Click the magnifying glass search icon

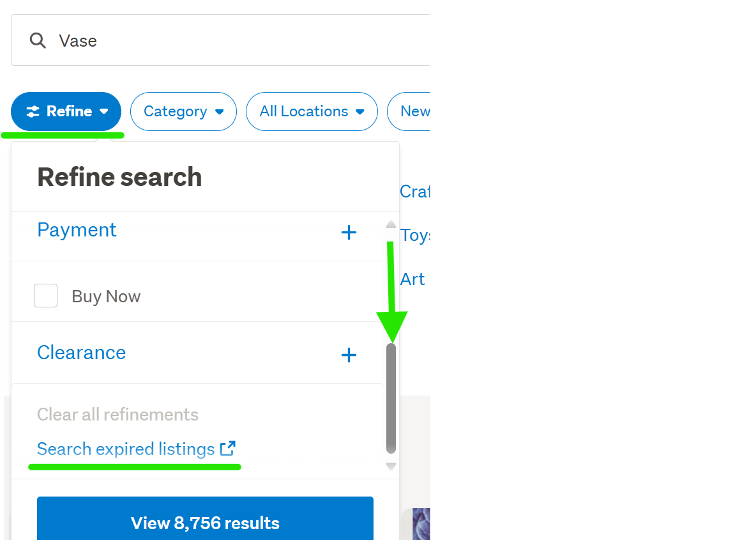coord(38,41)
